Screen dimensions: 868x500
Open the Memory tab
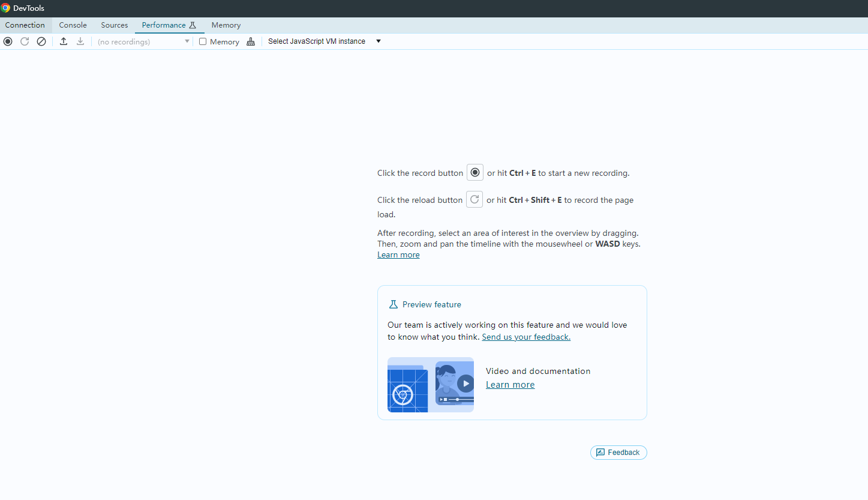[226, 25]
